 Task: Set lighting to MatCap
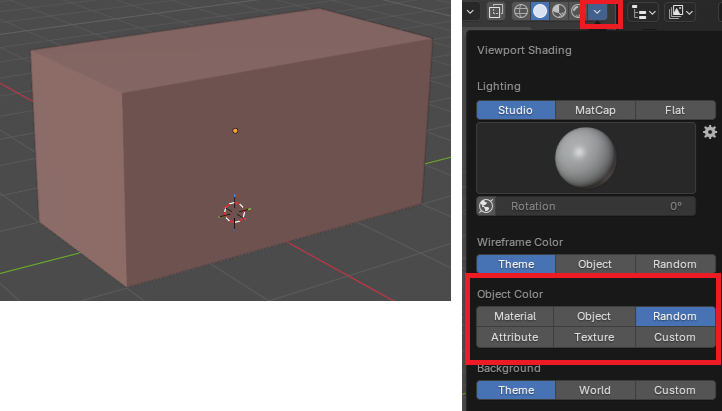coord(595,110)
